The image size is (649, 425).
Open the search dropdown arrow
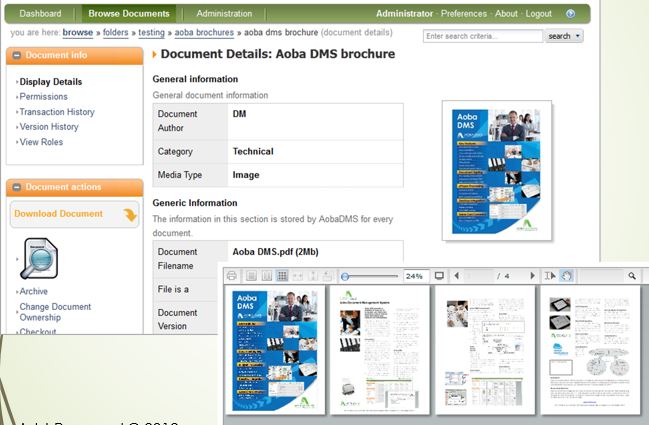point(578,36)
